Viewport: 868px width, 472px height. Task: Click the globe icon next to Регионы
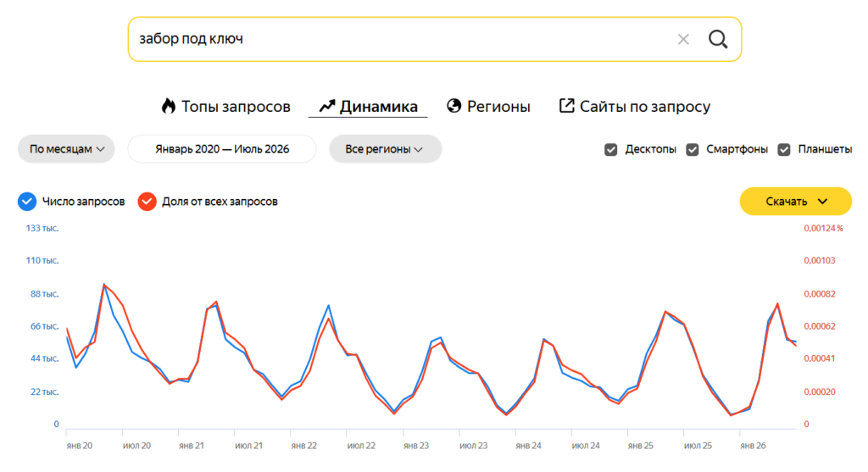[x=454, y=106]
